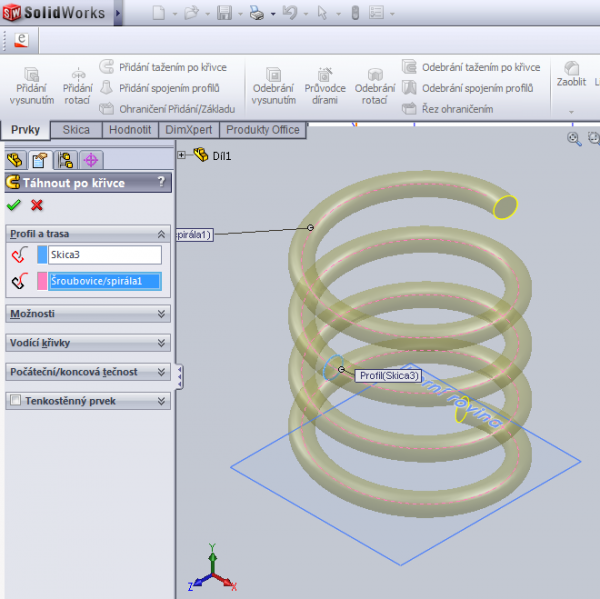This screenshot has height=599, width=600.
Task: Click Odebrání spojením profilů button
Action: tap(467, 88)
